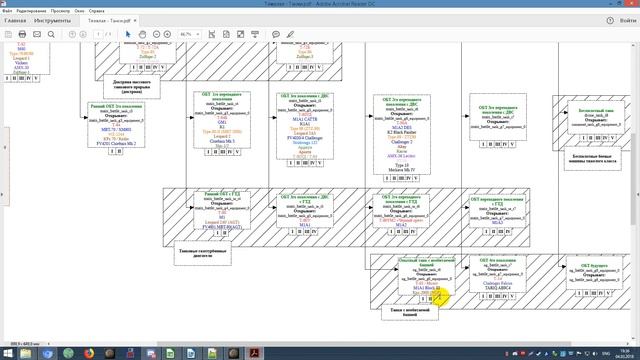
Task: Open the Редактирование menu
Action: [31, 11]
